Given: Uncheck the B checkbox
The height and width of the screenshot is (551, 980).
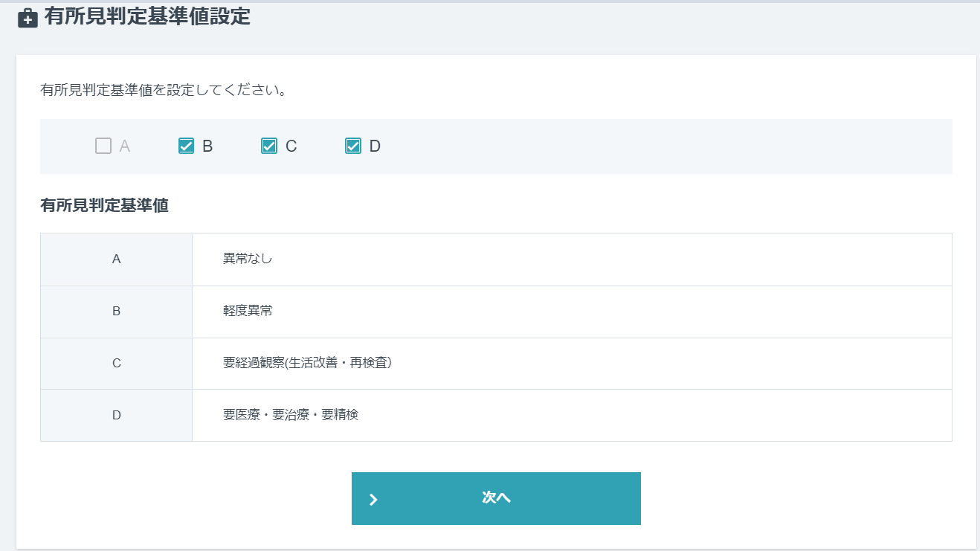Looking at the screenshot, I should [x=185, y=146].
